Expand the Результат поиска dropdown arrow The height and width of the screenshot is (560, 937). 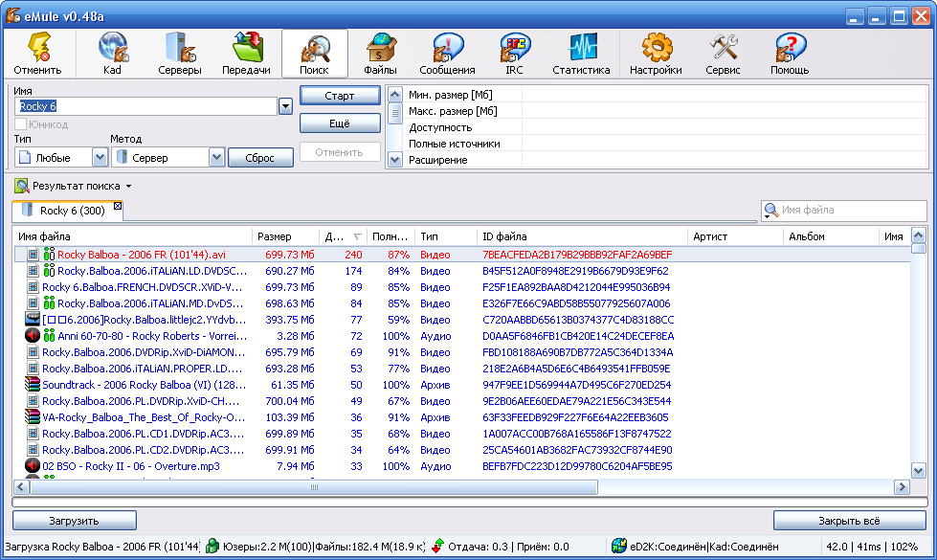[x=128, y=187]
